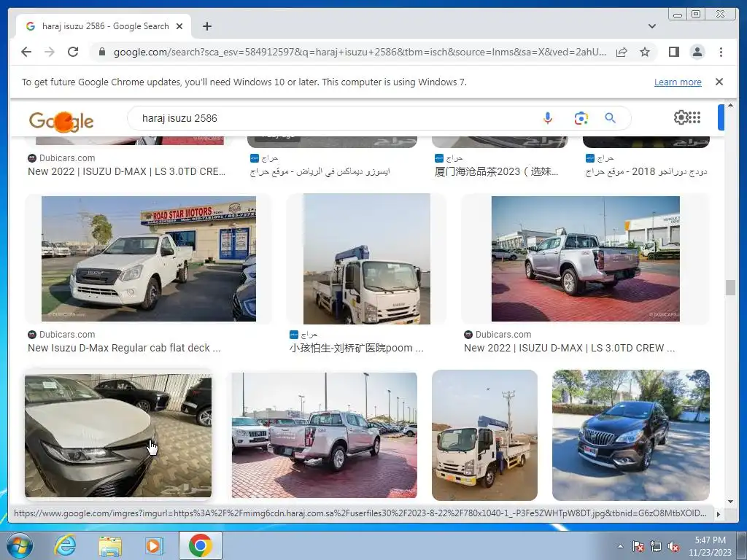Open Windows Explorer from taskbar
747x560 pixels.
(x=110, y=545)
